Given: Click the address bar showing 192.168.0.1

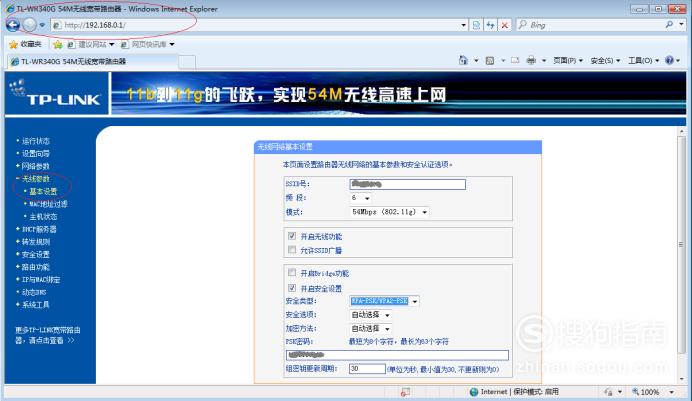Looking at the screenshot, I should (x=255, y=25).
